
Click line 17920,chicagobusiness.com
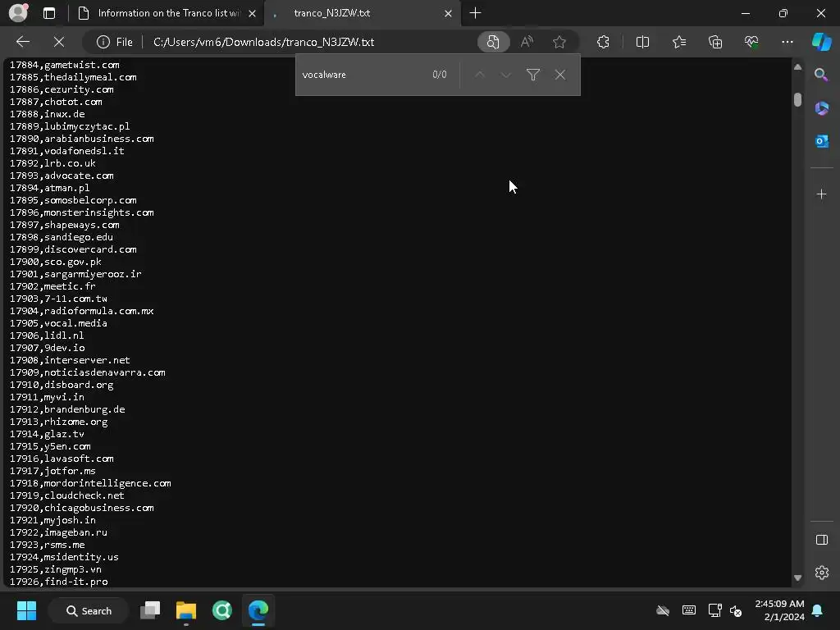(81, 508)
